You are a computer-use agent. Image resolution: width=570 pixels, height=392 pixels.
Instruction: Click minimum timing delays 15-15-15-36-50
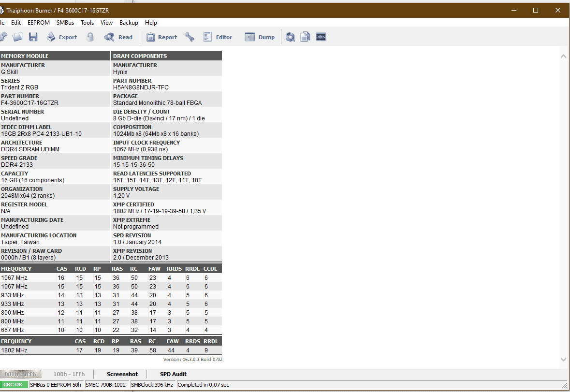[134, 164]
